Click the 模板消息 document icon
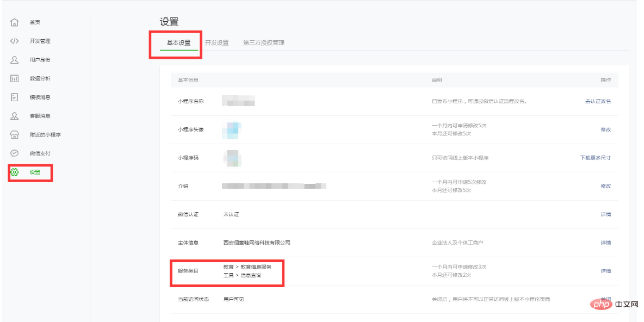This screenshot has height=322, width=644. point(14,97)
